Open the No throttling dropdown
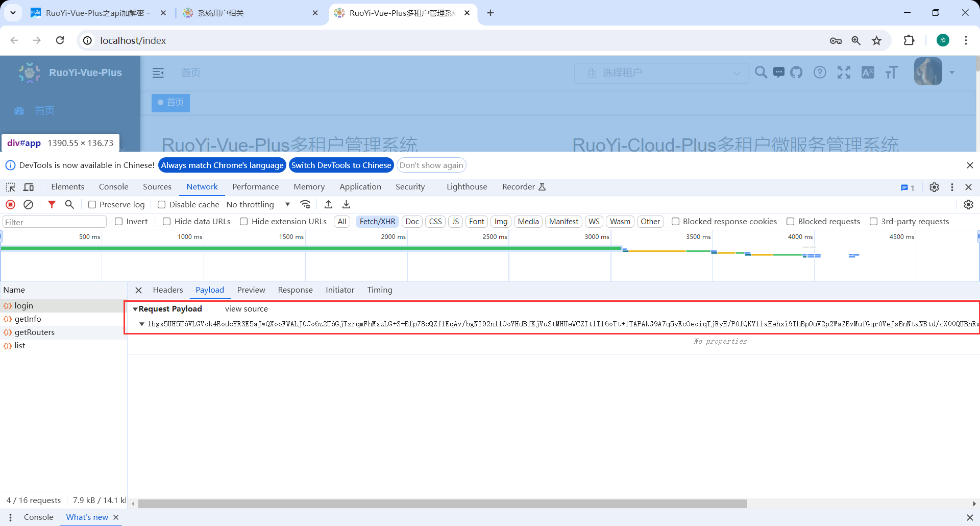The image size is (980, 526). (x=258, y=204)
